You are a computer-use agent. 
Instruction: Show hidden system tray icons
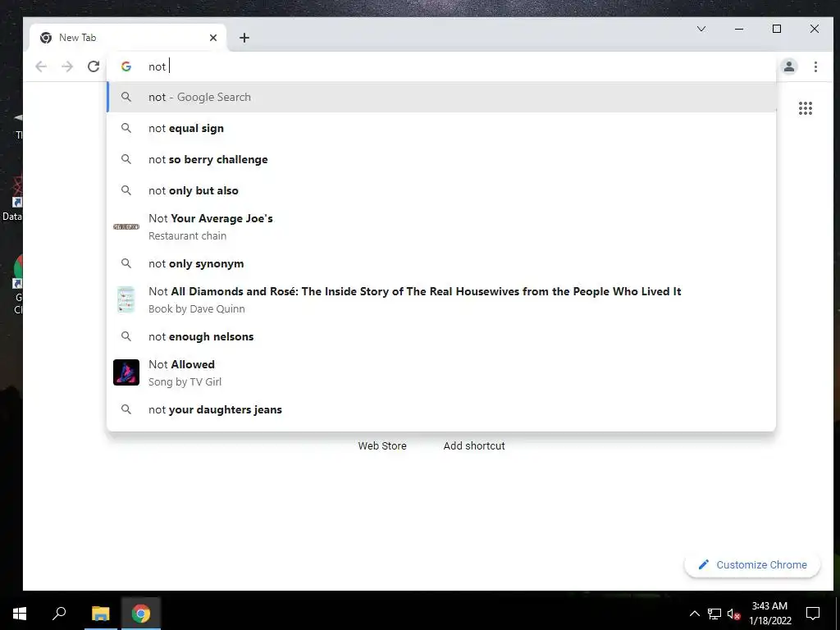point(694,614)
